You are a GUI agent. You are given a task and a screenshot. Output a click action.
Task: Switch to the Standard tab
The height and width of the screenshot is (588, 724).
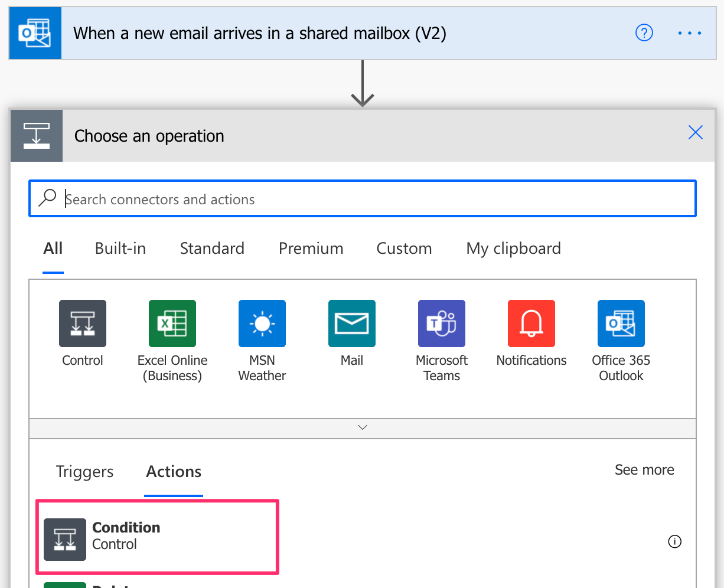tap(212, 249)
